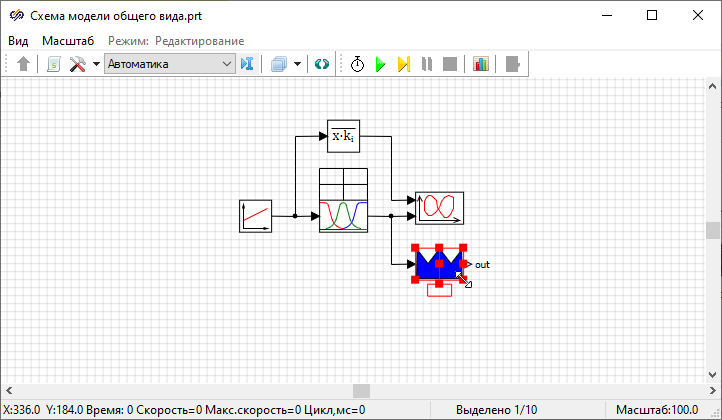Click the up arrow toolbar icon
The height and width of the screenshot is (420, 722).
pos(24,64)
